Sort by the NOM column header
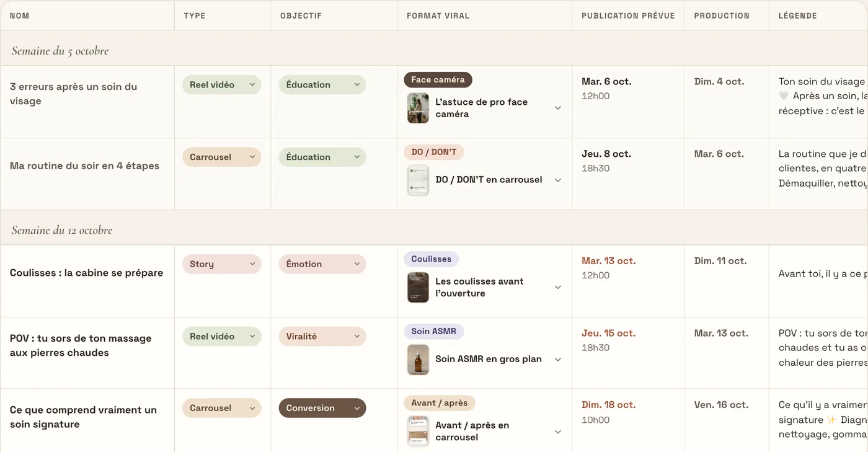The width and height of the screenshot is (868, 452). [x=20, y=16]
